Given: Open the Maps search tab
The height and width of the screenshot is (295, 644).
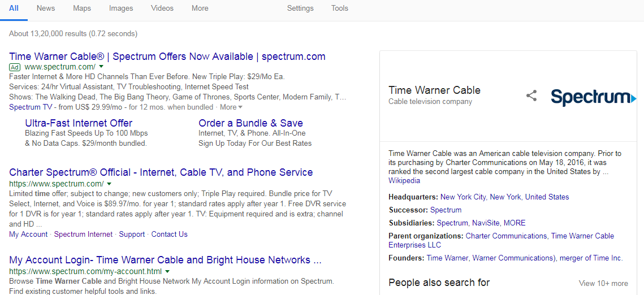Looking at the screenshot, I should (x=82, y=8).
